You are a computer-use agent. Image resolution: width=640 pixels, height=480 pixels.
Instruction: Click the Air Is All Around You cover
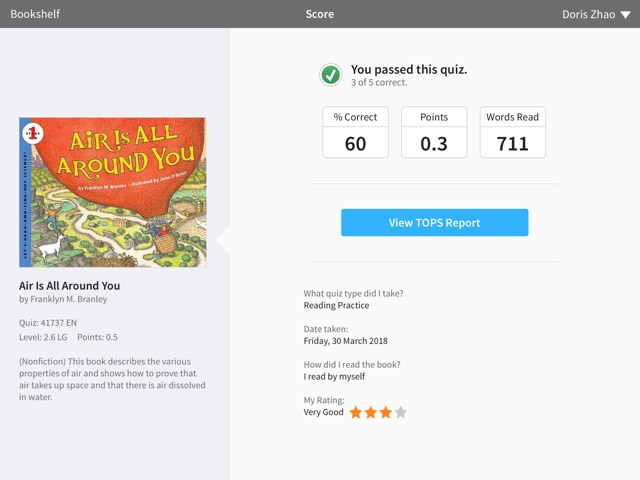coord(113,192)
